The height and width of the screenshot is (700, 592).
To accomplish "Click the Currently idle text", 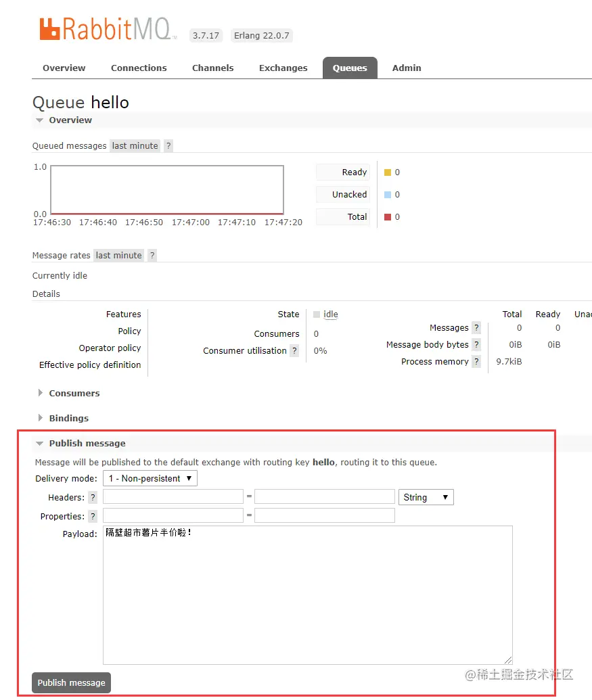I will click(60, 276).
